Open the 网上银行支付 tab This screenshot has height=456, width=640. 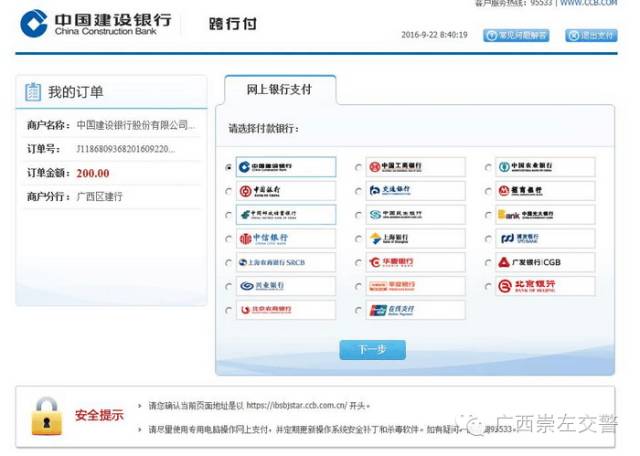(280, 89)
